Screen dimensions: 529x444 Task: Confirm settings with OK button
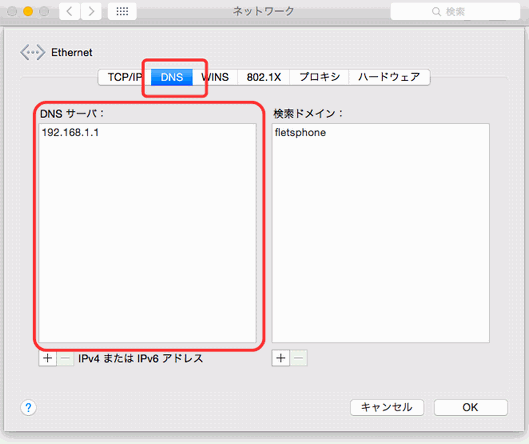pyautogui.click(x=471, y=407)
